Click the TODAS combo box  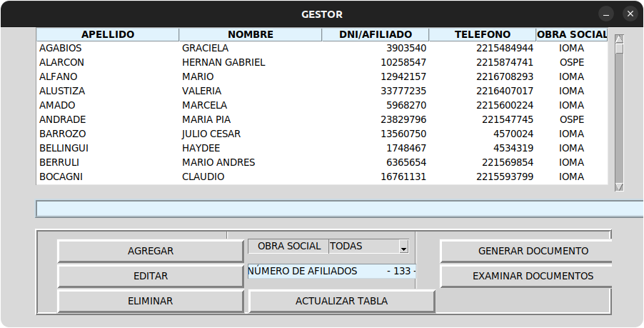pos(364,247)
